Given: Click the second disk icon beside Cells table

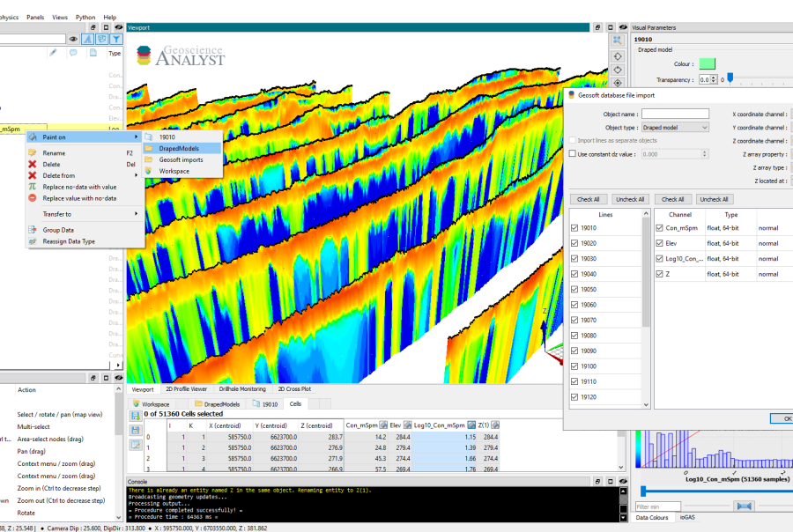Looking at the screenshot, I should [136, 431].
